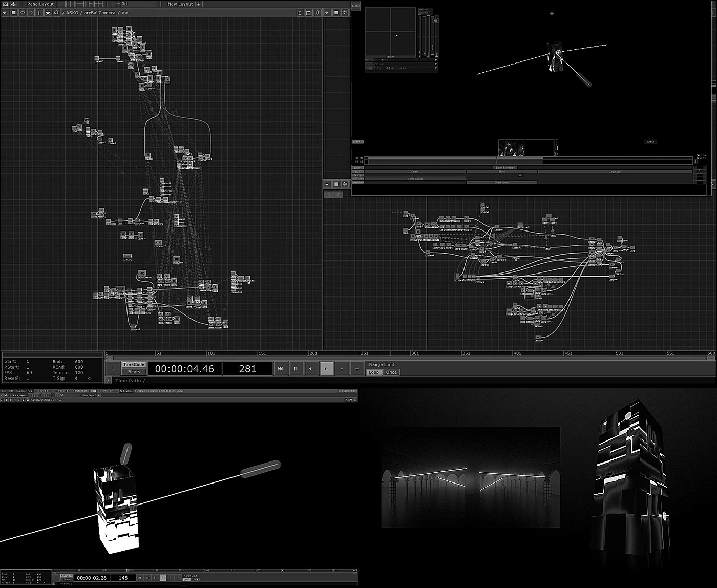717x588 pixels.
Task: Open the FORUM link in the lower window
Action: 62,391
